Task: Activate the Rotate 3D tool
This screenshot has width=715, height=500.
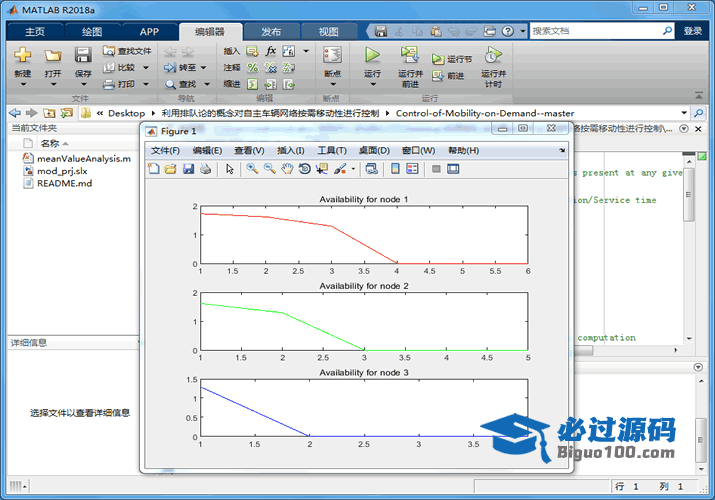Action: click(304, 169)
